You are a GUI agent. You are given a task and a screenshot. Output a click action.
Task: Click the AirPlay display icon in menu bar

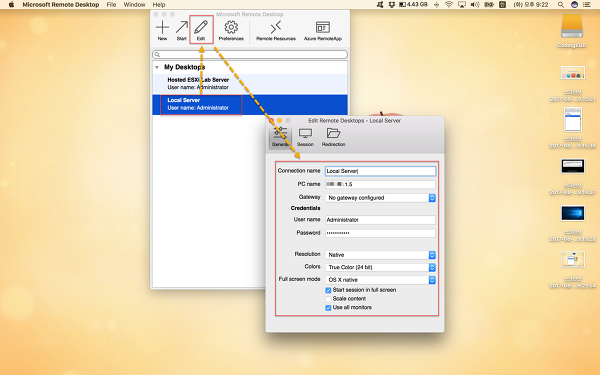click(462, 5)
